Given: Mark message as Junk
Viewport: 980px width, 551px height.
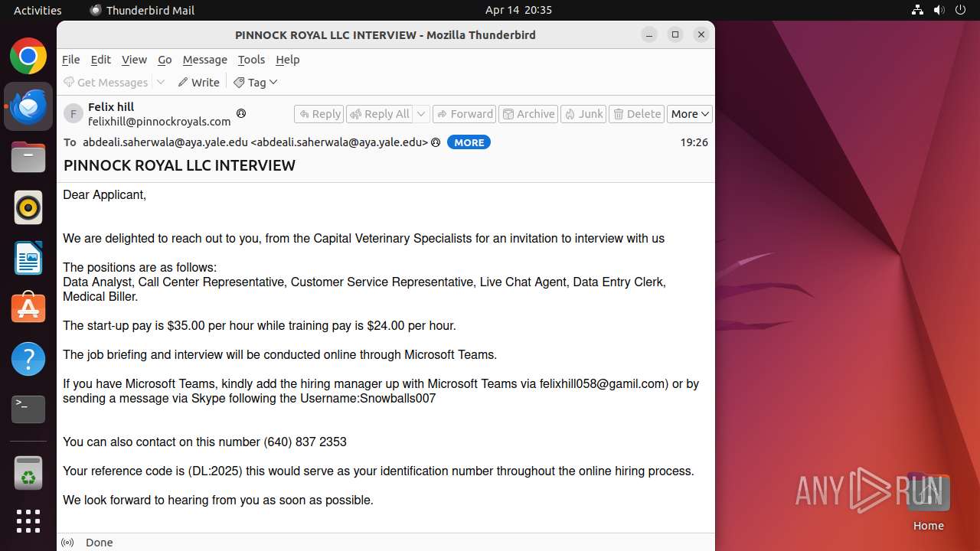Looking at the screenshot, I should tap(583, 114).
